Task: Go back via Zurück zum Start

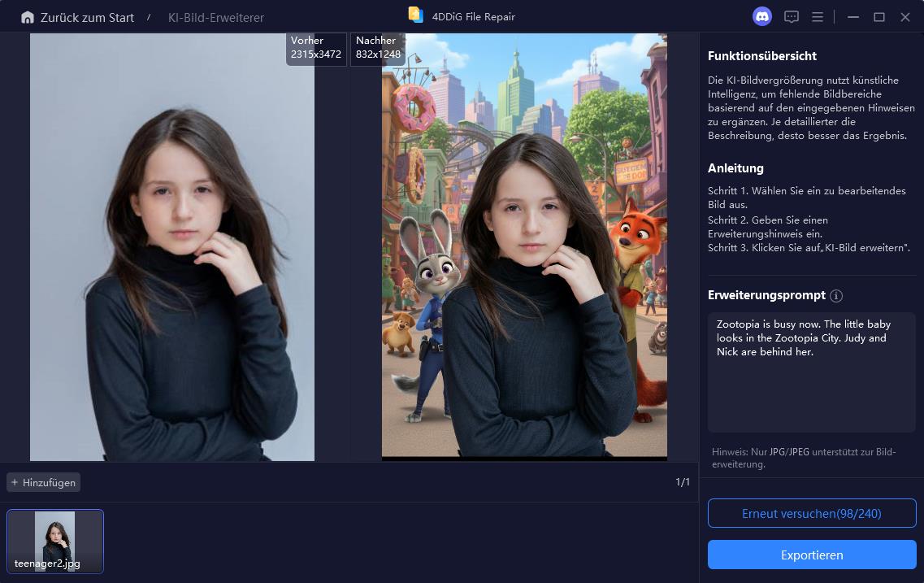Action: [x=87, y=17]
